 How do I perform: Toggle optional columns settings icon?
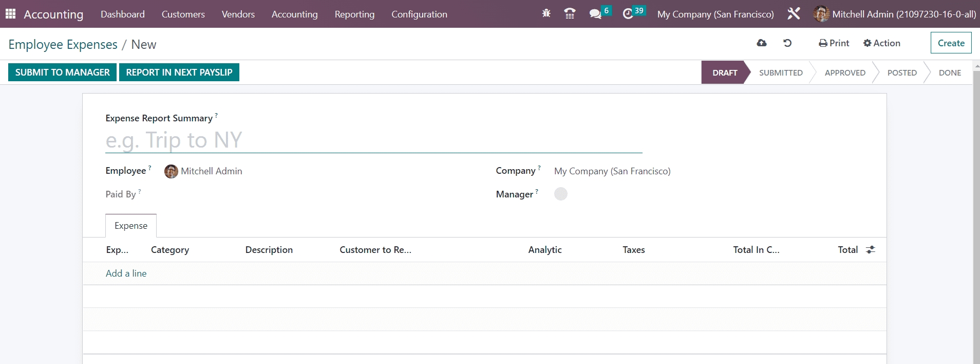[x=871, y=250]
